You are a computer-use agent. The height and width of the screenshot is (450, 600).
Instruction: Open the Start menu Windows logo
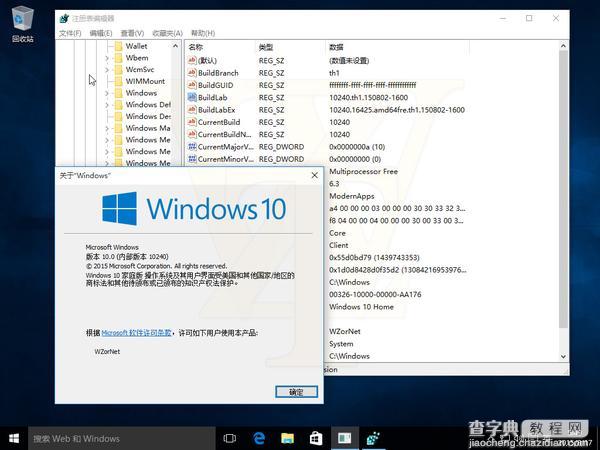pos(14,439)
